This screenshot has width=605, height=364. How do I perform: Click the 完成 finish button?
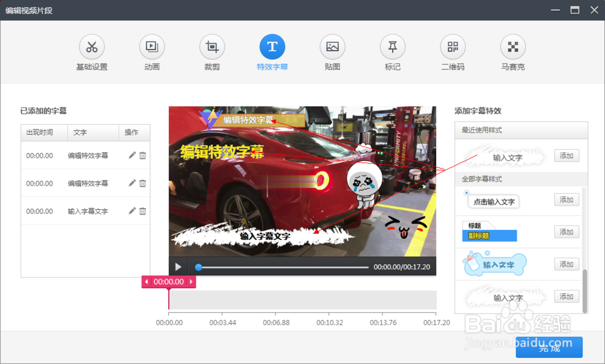point(549,348)
